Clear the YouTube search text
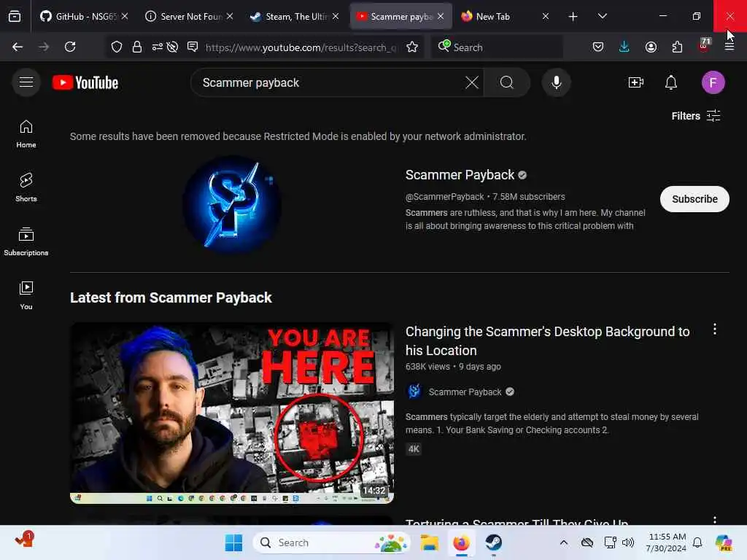Image resolution: width=747 pixels, height=560 pixels. [472, 82]
